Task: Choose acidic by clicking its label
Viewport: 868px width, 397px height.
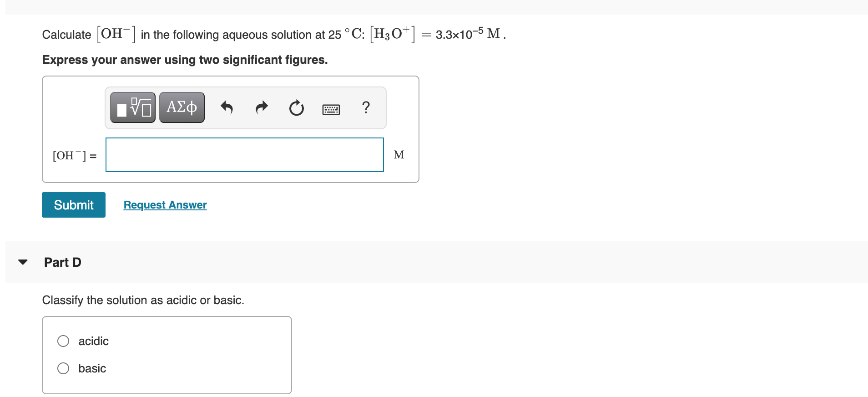Action: 93,341
